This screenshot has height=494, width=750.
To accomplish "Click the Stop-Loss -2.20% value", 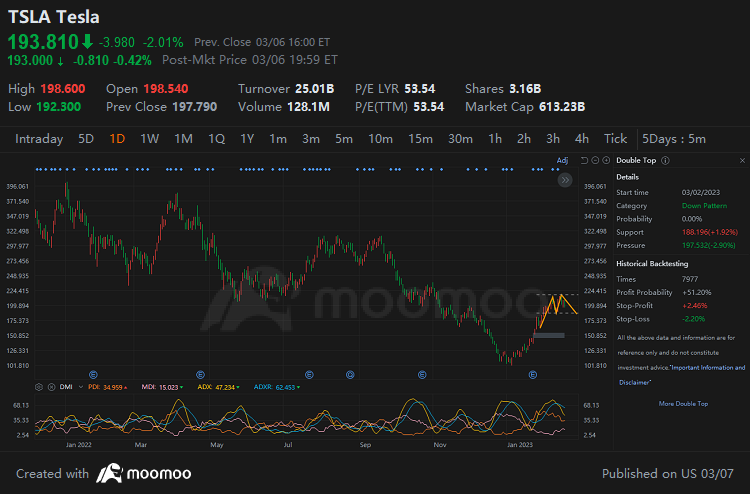I will coord(693,319).
